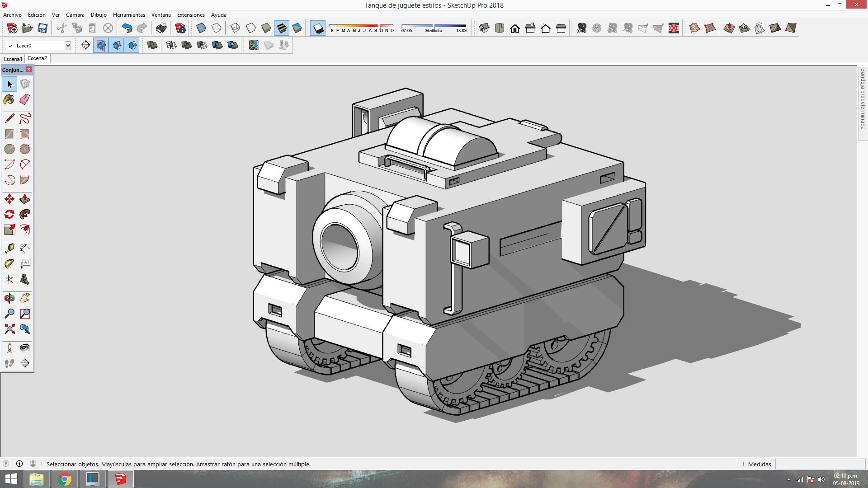
Task: Select the Protractor tool
Action: click(x=9, y=264)
